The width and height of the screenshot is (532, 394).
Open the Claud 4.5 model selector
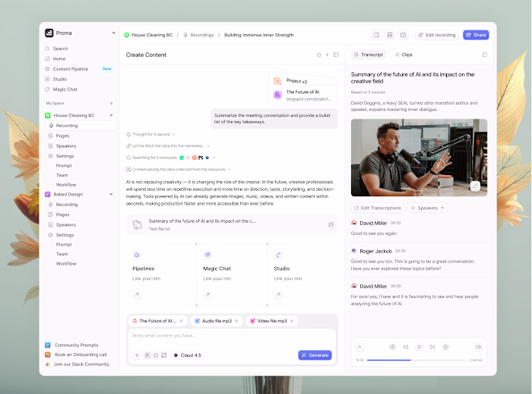tap(188, 355)
